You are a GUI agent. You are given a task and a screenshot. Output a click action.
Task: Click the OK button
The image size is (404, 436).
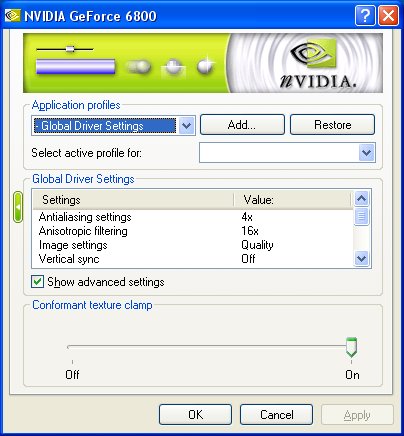tap(195, 415)
